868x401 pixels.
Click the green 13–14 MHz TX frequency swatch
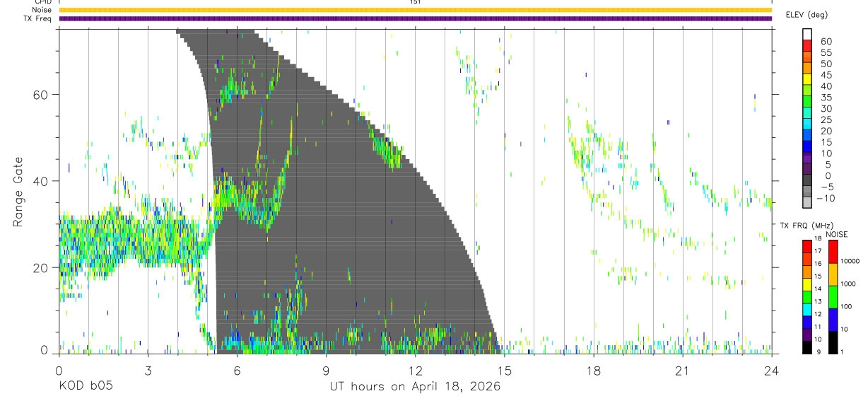(x=807, y=297)
